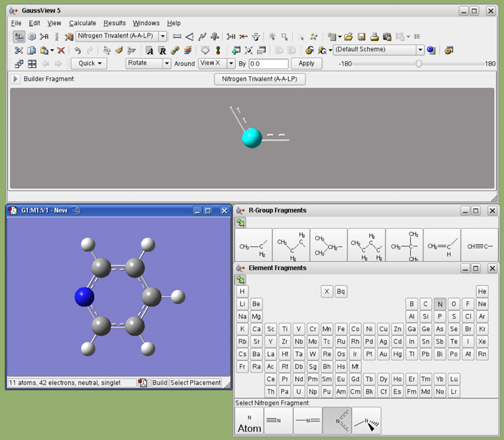Open the View X axis dropdown
This screenshot has height=440, width=504.
click(x=230, y=63)
